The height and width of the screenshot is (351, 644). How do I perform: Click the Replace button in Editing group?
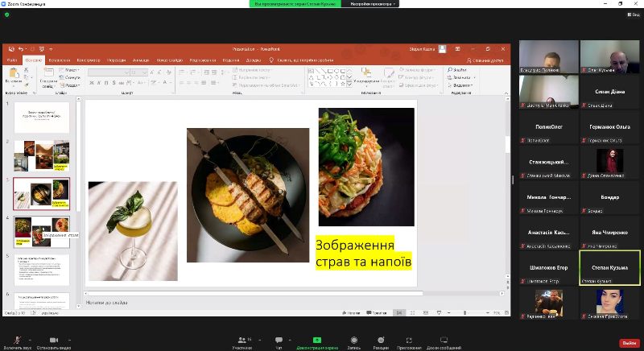click(x=461, y=77)
